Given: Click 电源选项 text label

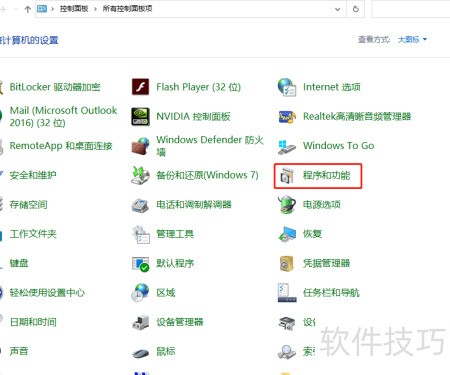Looking at the screenshot, I should [x=322, y=204].
